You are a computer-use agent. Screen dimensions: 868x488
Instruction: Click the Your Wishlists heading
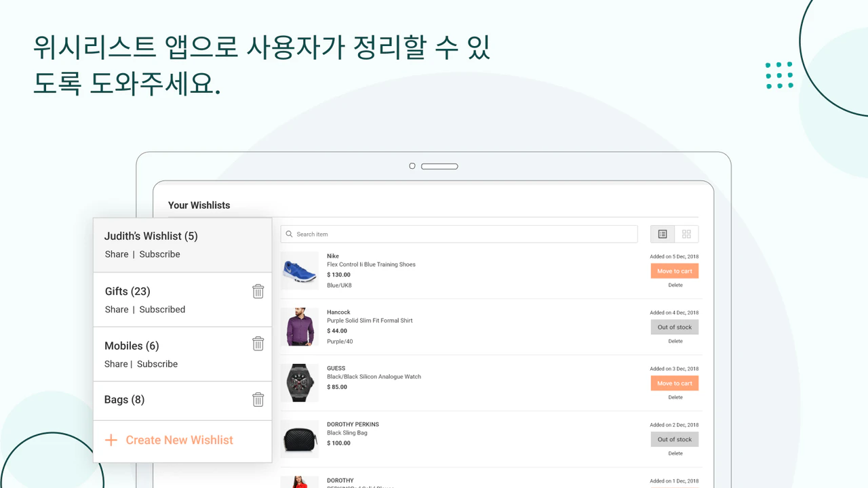pos(199,205)
